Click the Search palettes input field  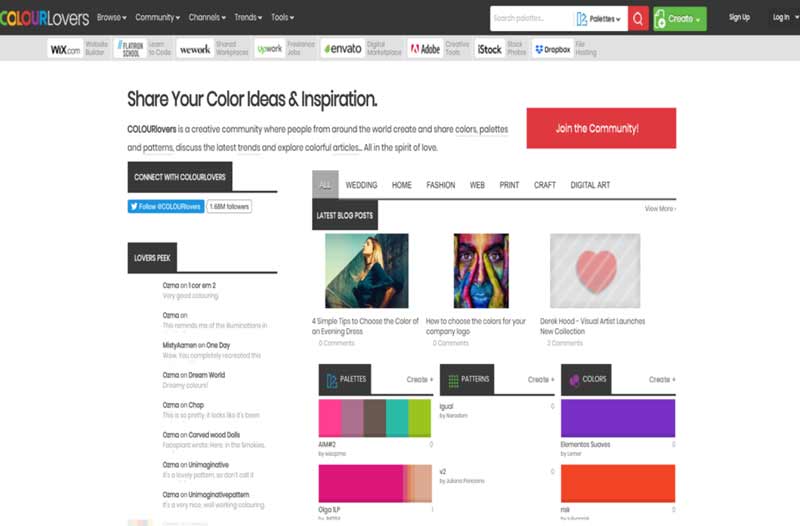pyautogui.click(x=532, y=18)
